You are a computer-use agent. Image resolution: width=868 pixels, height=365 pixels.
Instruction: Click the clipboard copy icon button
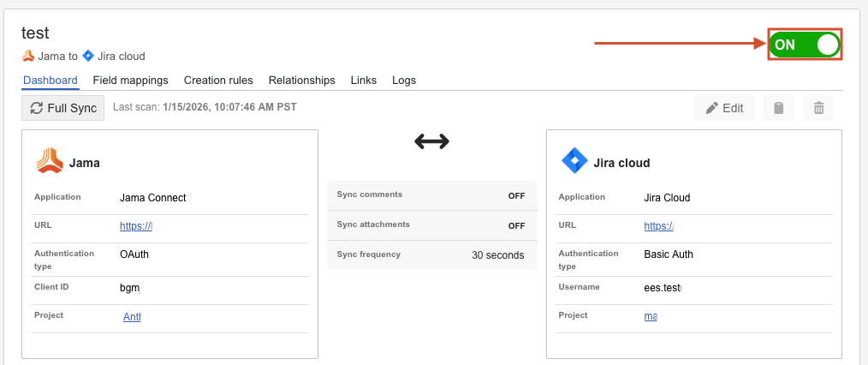coord(779,108)
